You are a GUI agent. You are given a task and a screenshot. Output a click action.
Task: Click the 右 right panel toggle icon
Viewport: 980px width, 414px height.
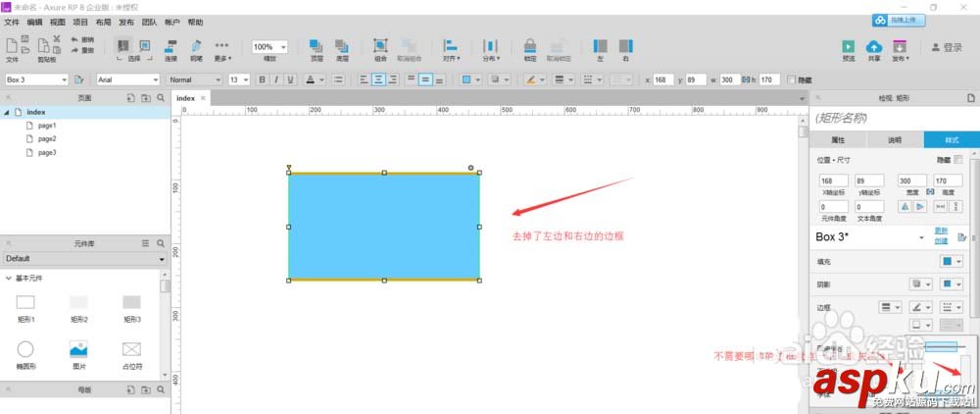(625, 46)
